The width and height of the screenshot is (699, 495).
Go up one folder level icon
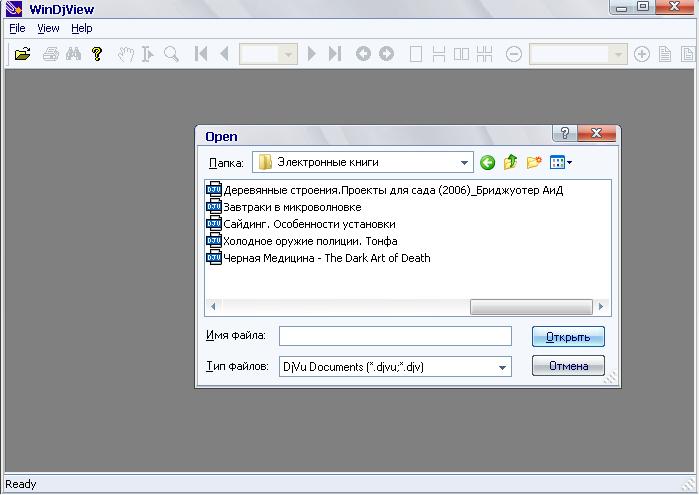click(x=510, y=162)
